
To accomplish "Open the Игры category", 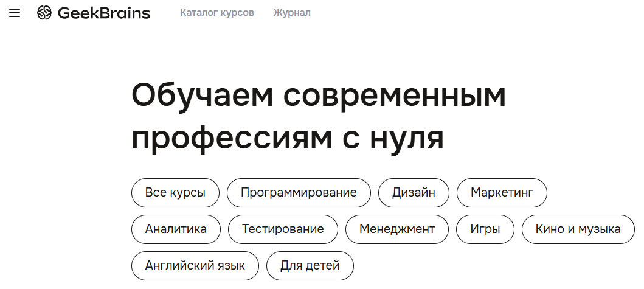I will click(x=485, y=229).
